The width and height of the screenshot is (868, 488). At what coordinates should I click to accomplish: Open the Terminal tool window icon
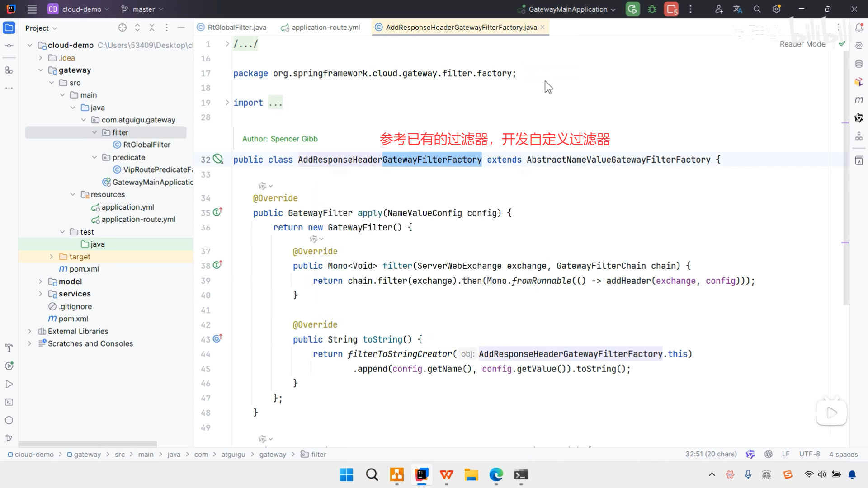pos(9,402)
